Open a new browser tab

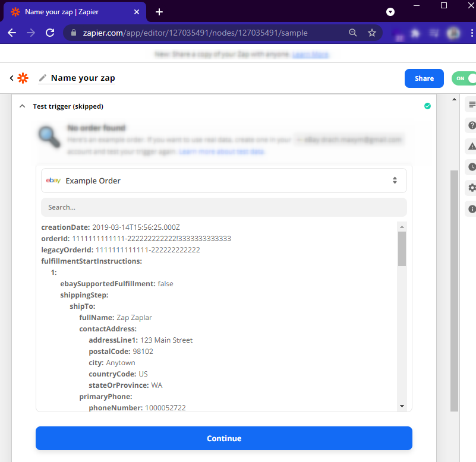click(x=159, y=12)
